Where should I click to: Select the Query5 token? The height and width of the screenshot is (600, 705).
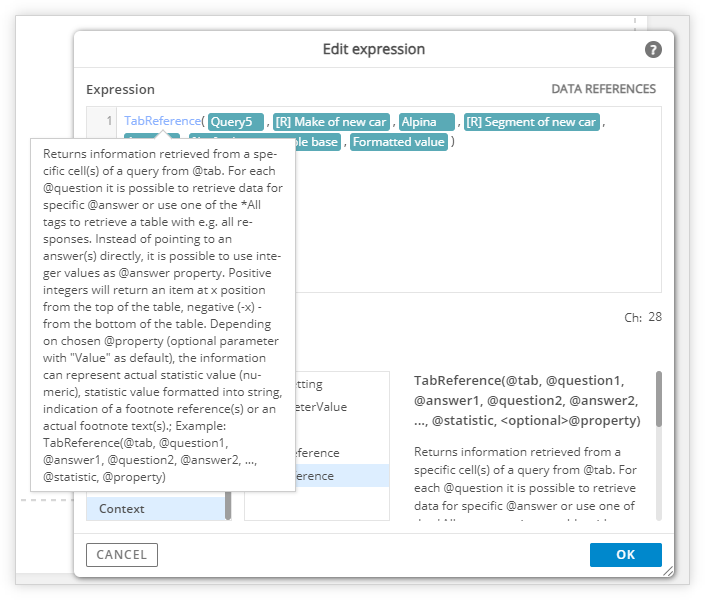236,122
